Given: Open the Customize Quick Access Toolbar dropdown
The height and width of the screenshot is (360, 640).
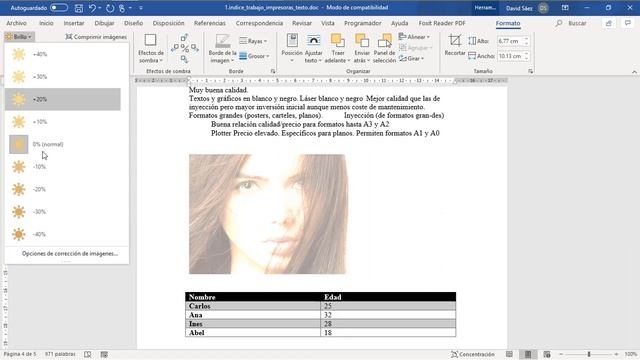Looking at the screenshot, I should pos(141,8).
